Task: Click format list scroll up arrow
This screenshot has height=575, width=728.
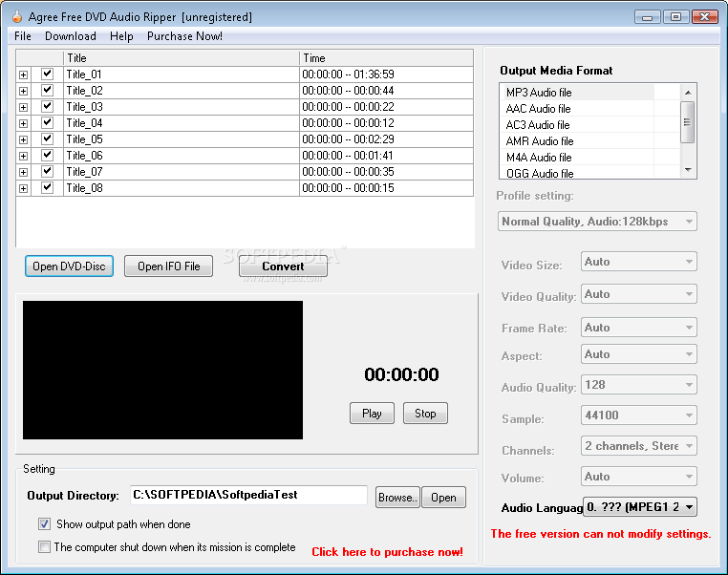Action: point(688,93)
